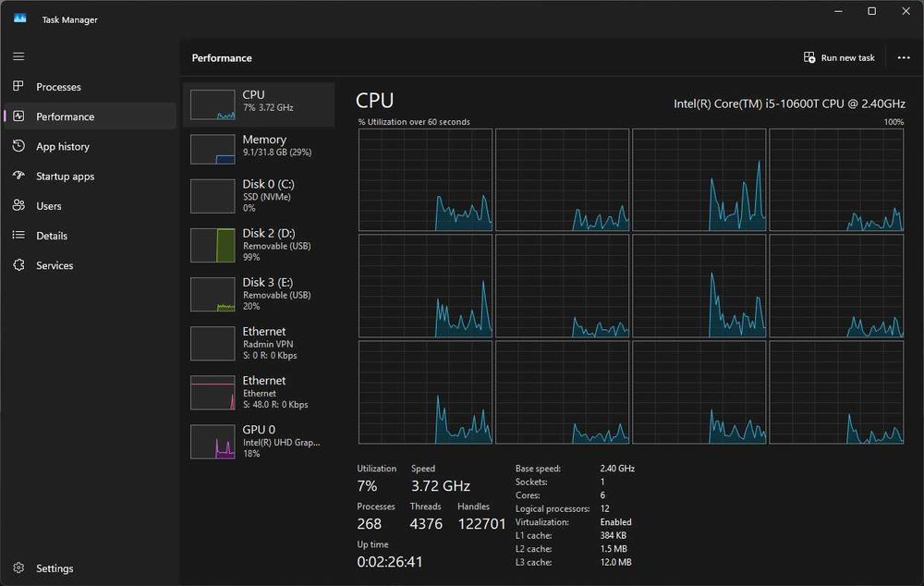Click the Performance page header title
The width and height of the screenshot is (924, 586).
click(x=222, y=58)
